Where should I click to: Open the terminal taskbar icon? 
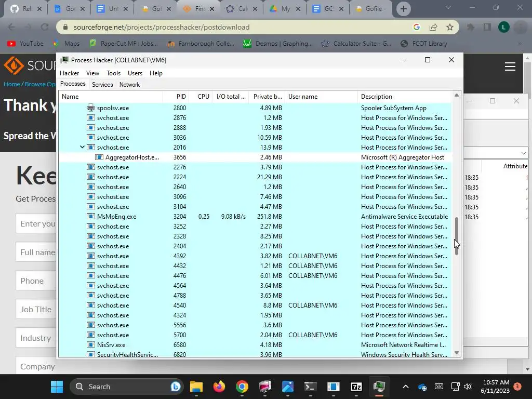click(x=310, y=387)
